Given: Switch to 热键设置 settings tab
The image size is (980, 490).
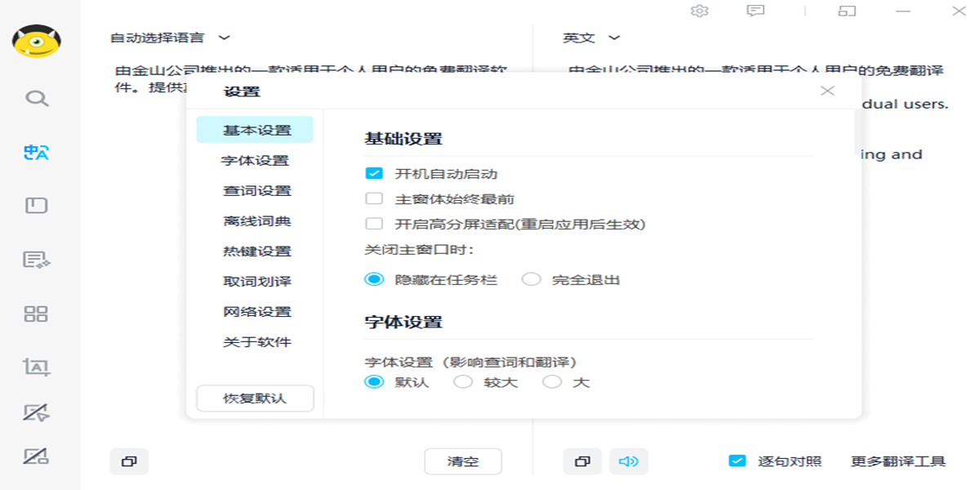Looking at the screenshot, I should click(256, 252).
